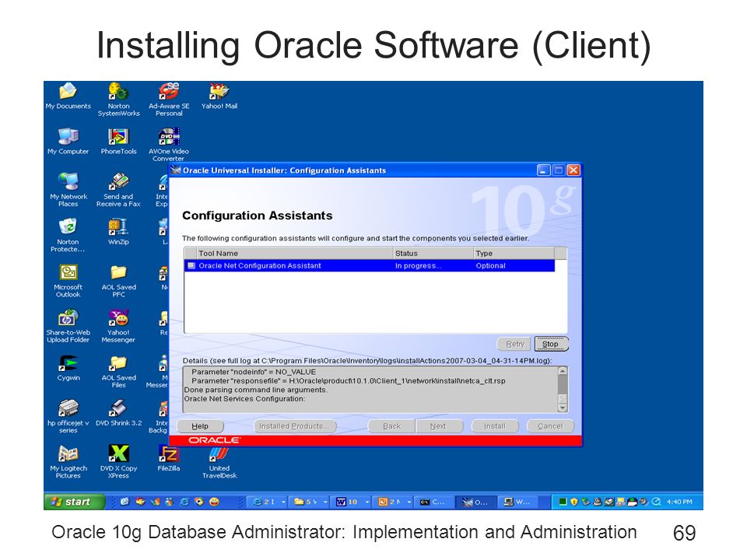Open DVD X Copy XPress icon
This screenshot has height=560, width=747.
point(118,461)
